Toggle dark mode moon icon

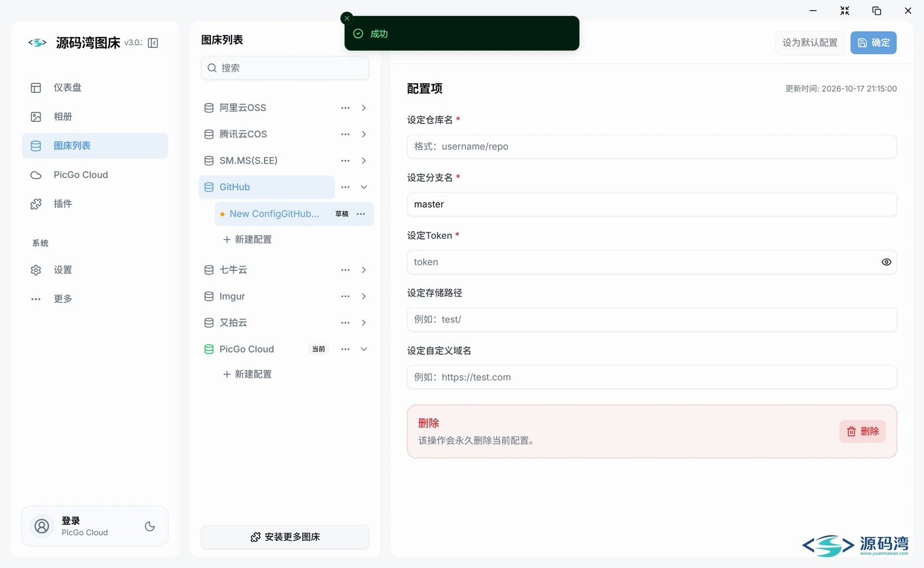point(150,526)
